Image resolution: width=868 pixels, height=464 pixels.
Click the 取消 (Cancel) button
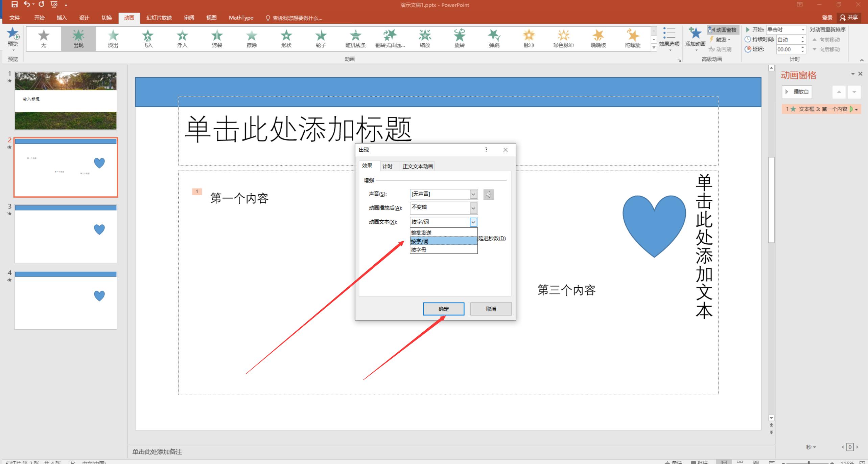(x=491, y=309)
